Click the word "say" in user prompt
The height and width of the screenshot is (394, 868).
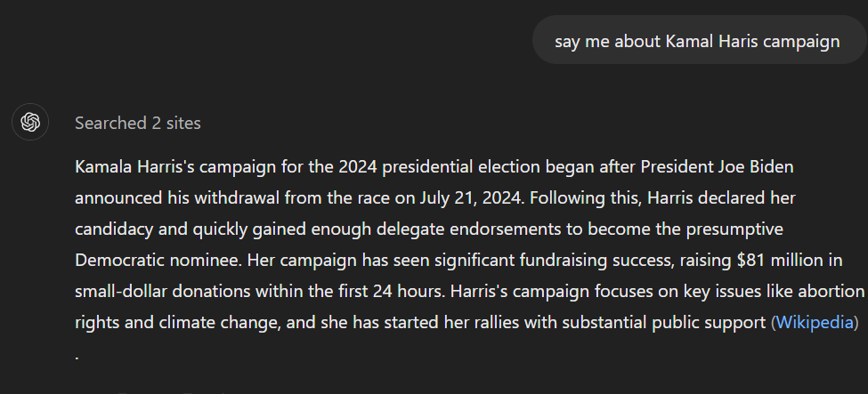pos(567,42)
